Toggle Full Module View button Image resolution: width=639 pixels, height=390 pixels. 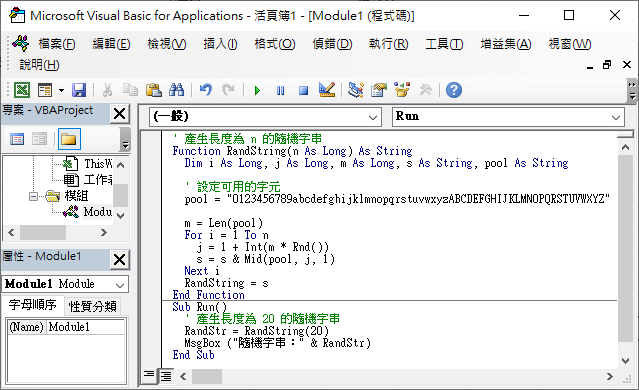tap(166, 376)
